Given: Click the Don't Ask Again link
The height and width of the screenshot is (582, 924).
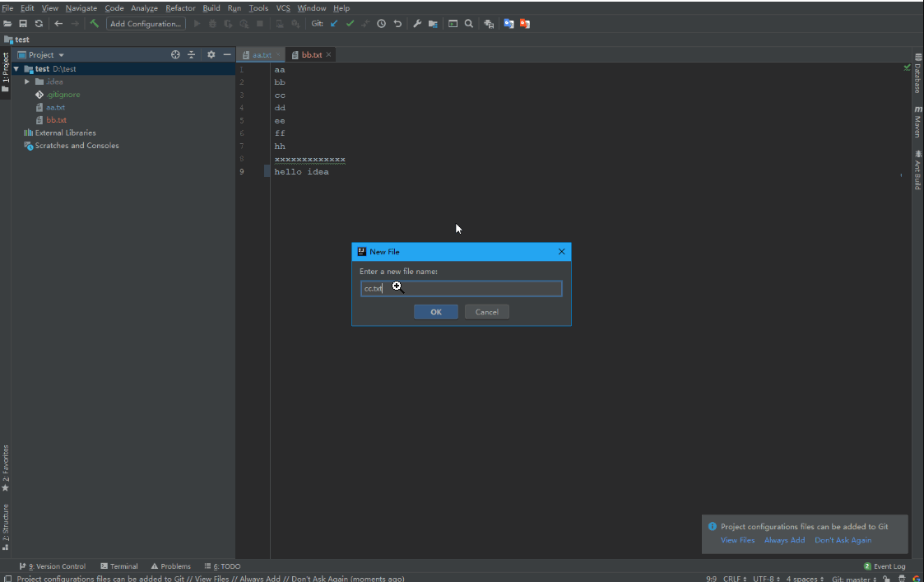Looking at the screenshot, I should coord(843,540).
